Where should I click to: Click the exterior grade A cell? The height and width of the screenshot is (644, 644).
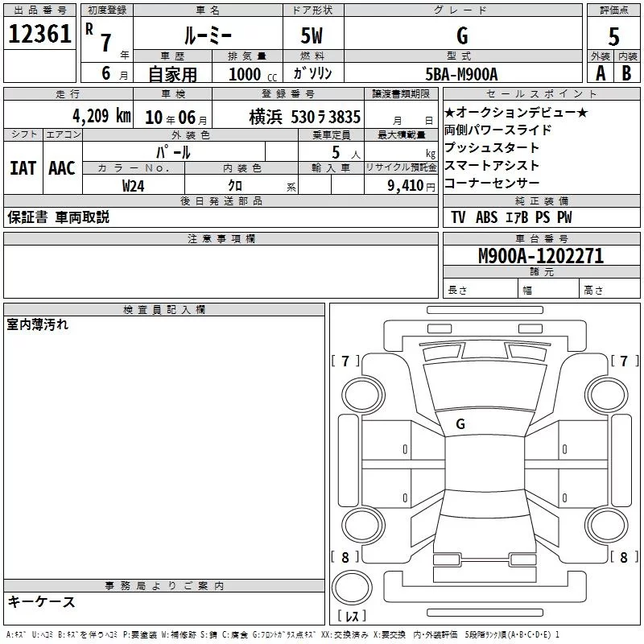[600, 72]
